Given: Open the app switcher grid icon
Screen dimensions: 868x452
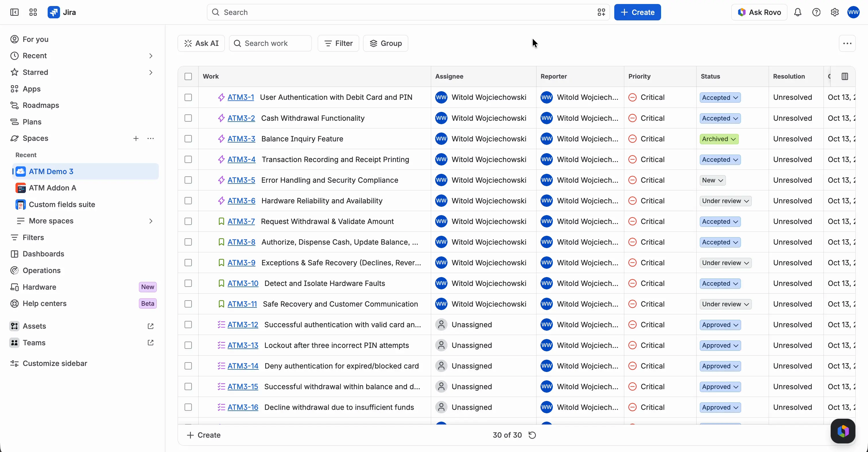Looking at the screenshot, I should click(33, 12).
